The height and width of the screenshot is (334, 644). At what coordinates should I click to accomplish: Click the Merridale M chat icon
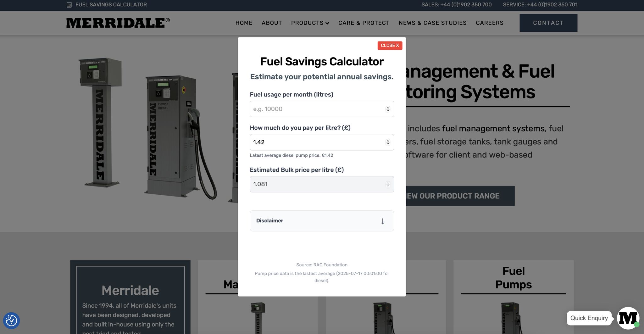click(x=628, y=318)
